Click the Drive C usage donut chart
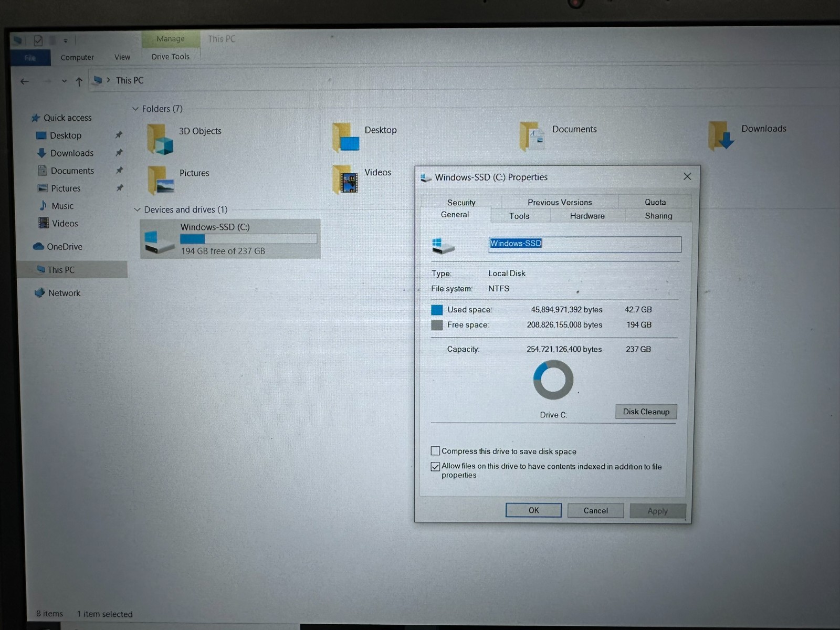The width and height of the screenshot is (840, 630). click(553, 380)
